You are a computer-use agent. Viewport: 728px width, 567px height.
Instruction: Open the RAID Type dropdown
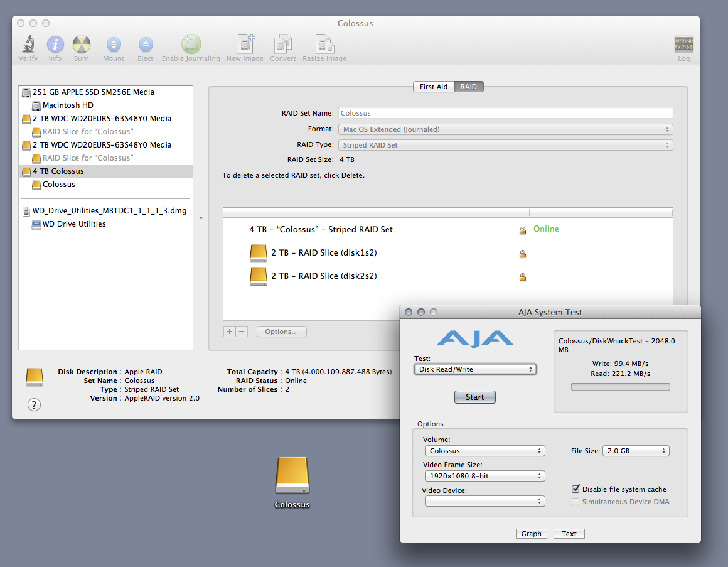click(x=505, y=145)
